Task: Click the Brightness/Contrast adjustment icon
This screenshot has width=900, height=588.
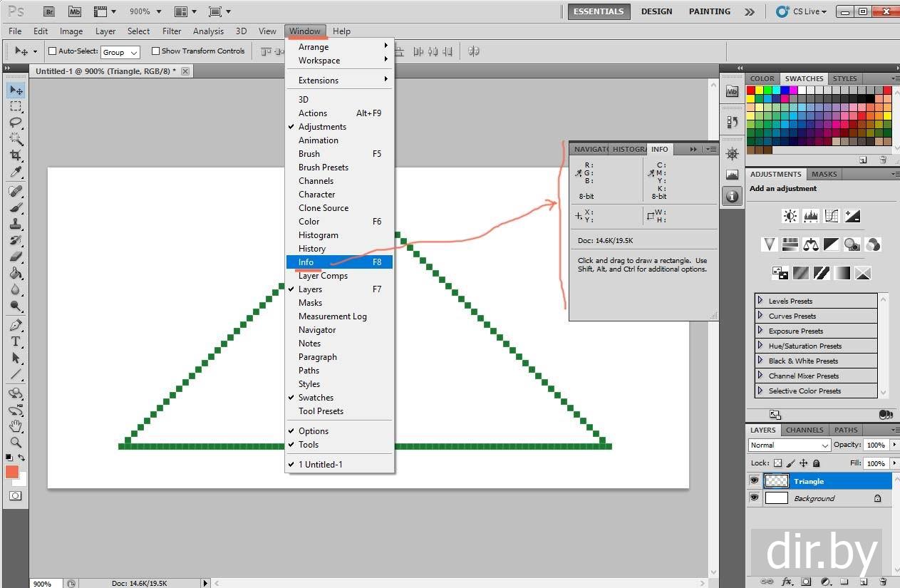Action: [790, 216]
